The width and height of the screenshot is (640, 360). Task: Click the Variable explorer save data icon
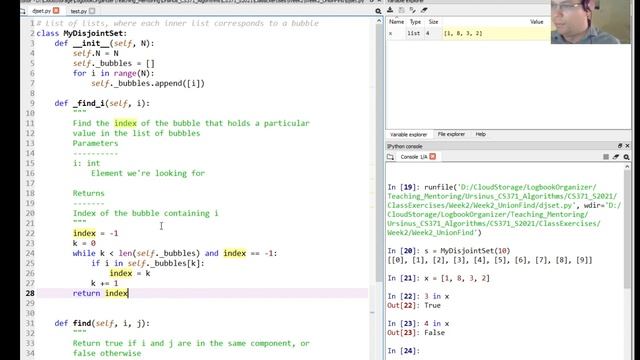click(x=402, y=10)
